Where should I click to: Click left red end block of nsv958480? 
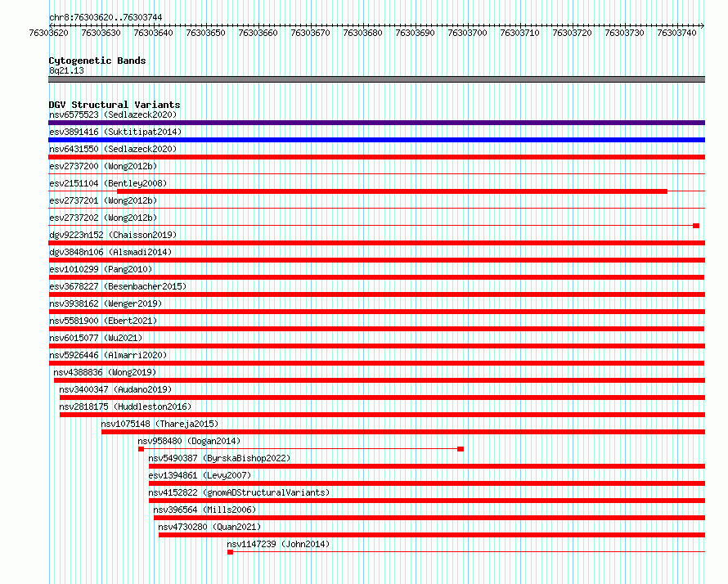coord(142,449)
